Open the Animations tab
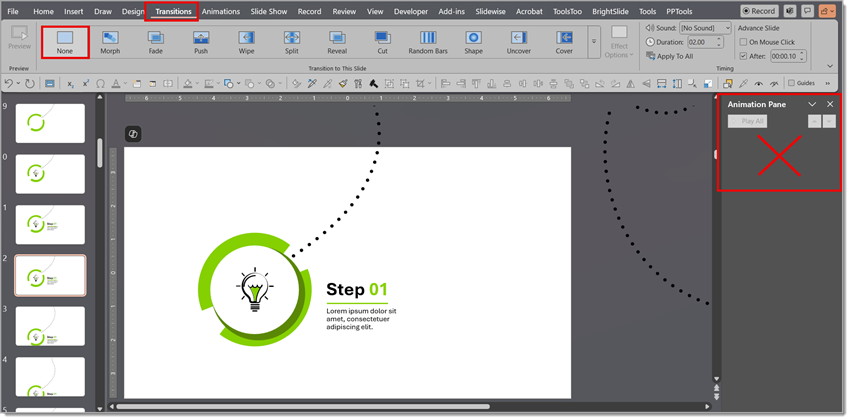This screenshot has height=420, width=850. click(220, 11)
